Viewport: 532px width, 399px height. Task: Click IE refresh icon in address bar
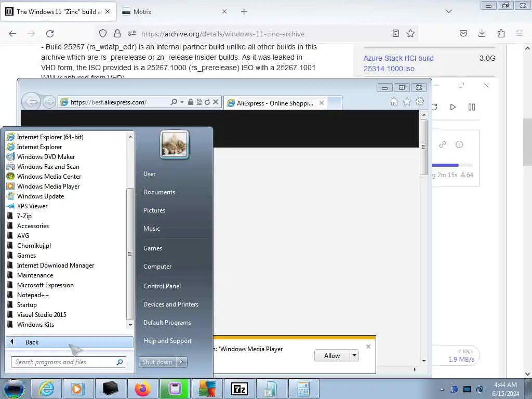(207, 102)
